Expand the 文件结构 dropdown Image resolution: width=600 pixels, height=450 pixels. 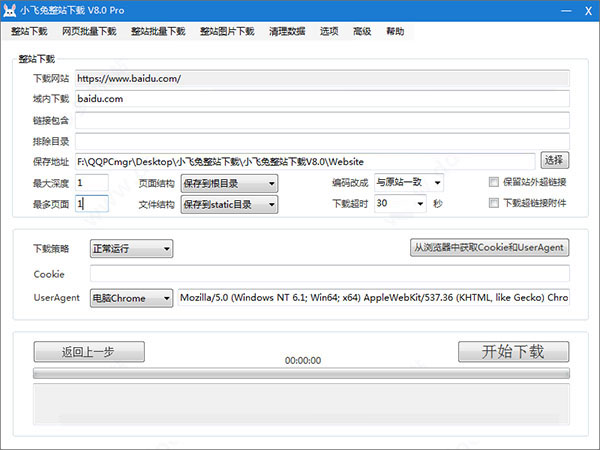coord(229,204)
